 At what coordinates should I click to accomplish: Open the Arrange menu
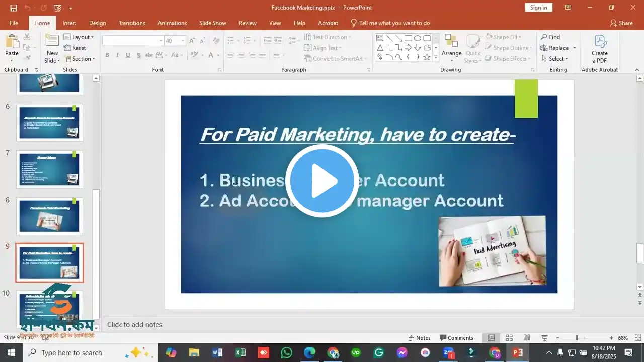[x=452, y=49]
